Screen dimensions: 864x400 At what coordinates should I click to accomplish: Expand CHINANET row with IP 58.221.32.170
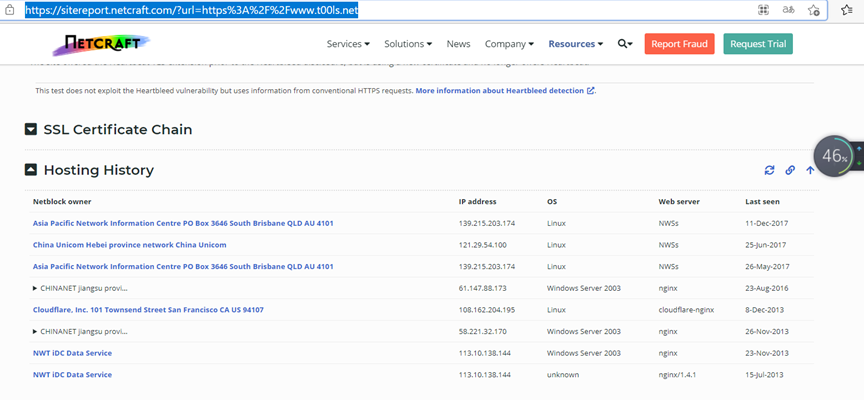click(36, 331)
